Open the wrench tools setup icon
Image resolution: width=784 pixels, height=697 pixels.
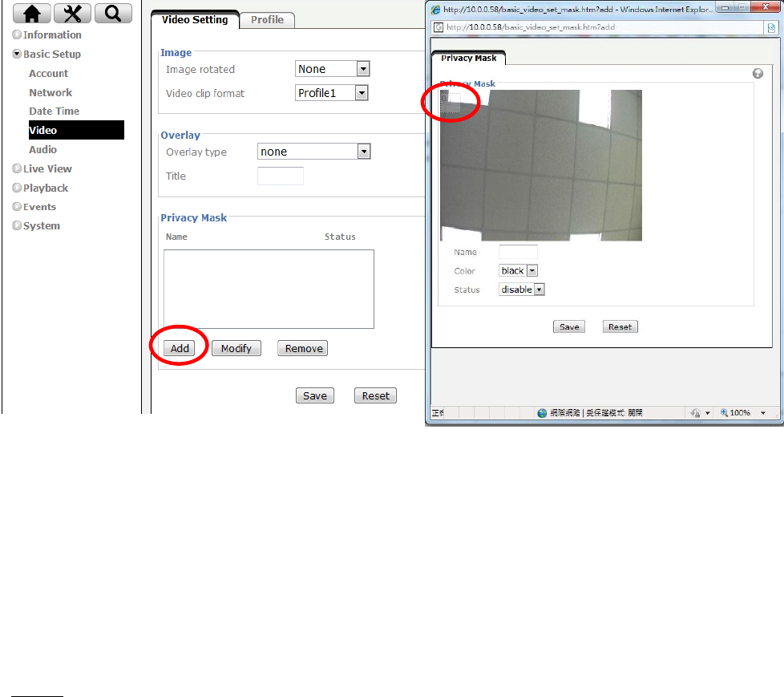(x=72, y=13)
